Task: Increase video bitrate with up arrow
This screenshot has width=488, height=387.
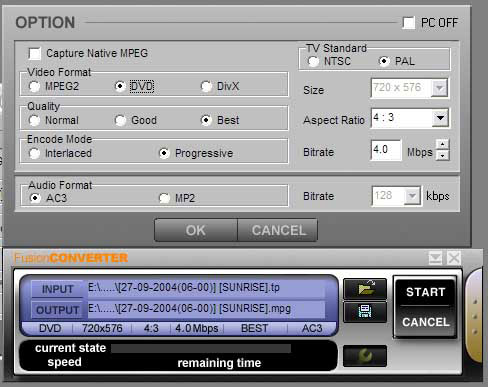Action: tap(442, 144)
